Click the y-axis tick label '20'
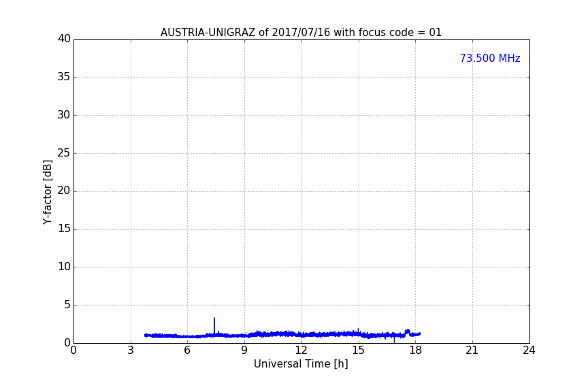The height and width of the screenshot is (392, 588). point(64,191)
